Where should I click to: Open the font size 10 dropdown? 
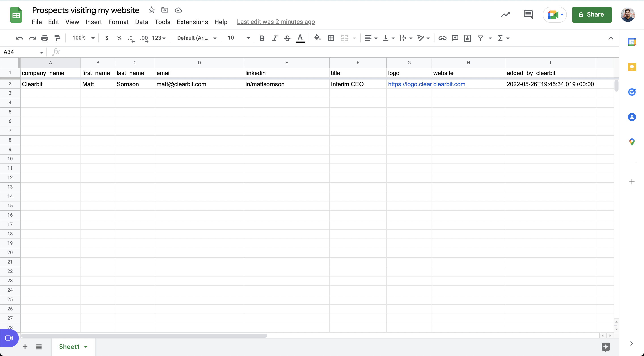239,38
